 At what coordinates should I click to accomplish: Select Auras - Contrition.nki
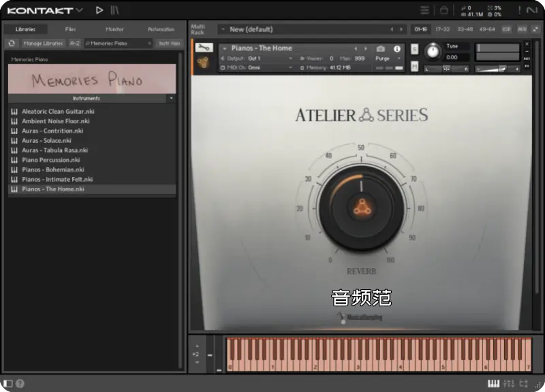92,131
